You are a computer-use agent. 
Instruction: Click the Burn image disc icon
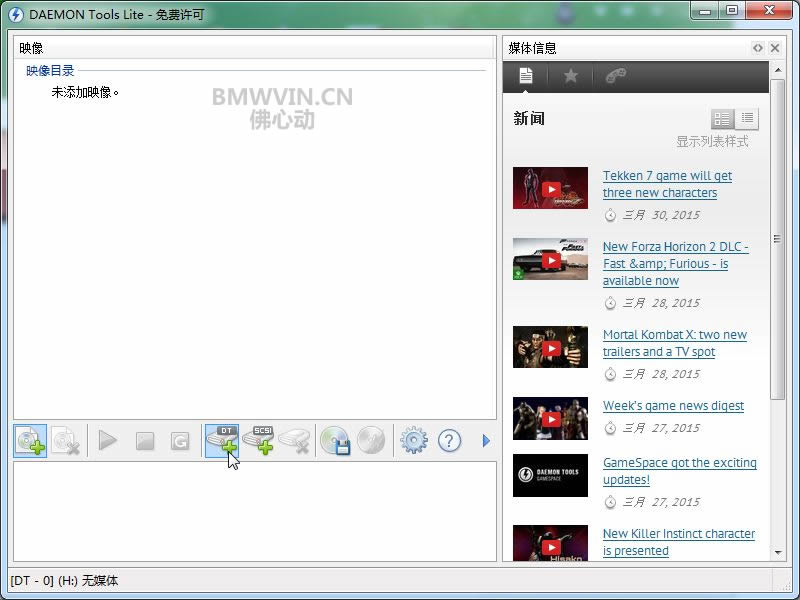(x=371, y=440)
